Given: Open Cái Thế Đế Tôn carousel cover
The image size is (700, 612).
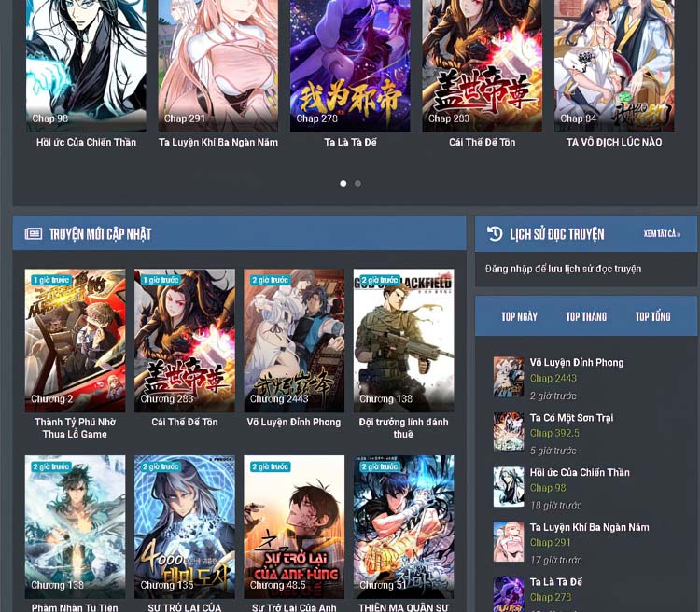Looking at the screenshot, I should coord(483,66).
